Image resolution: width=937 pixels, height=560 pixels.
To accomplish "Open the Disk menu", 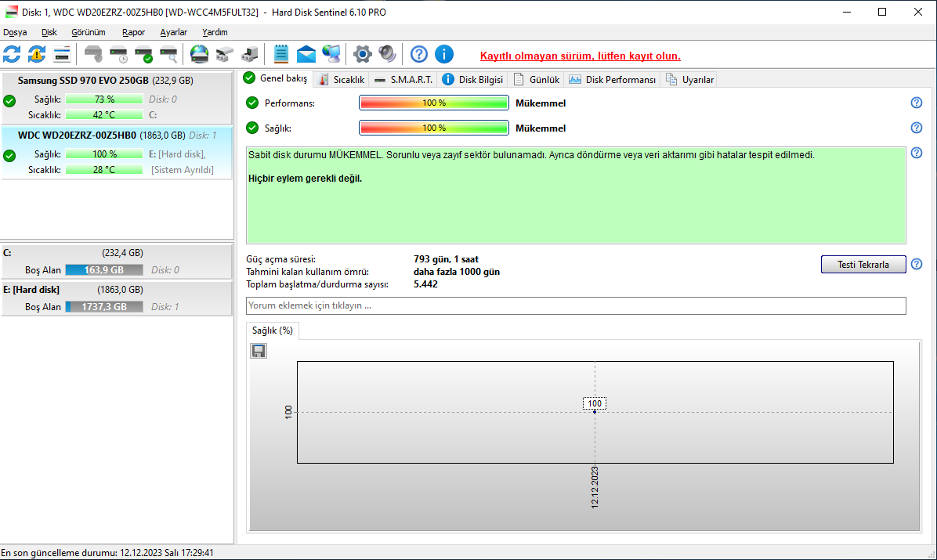I will (x=49, y=32).
